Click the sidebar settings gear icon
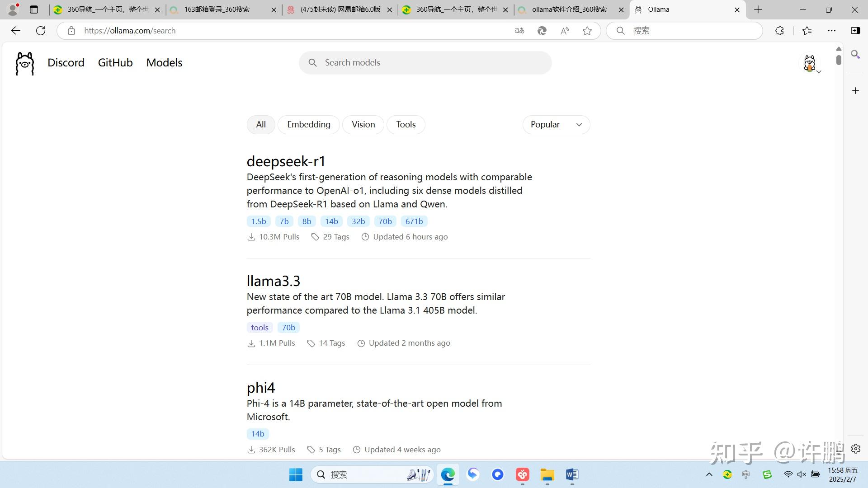The image size is (868, 488). (855, 449)
